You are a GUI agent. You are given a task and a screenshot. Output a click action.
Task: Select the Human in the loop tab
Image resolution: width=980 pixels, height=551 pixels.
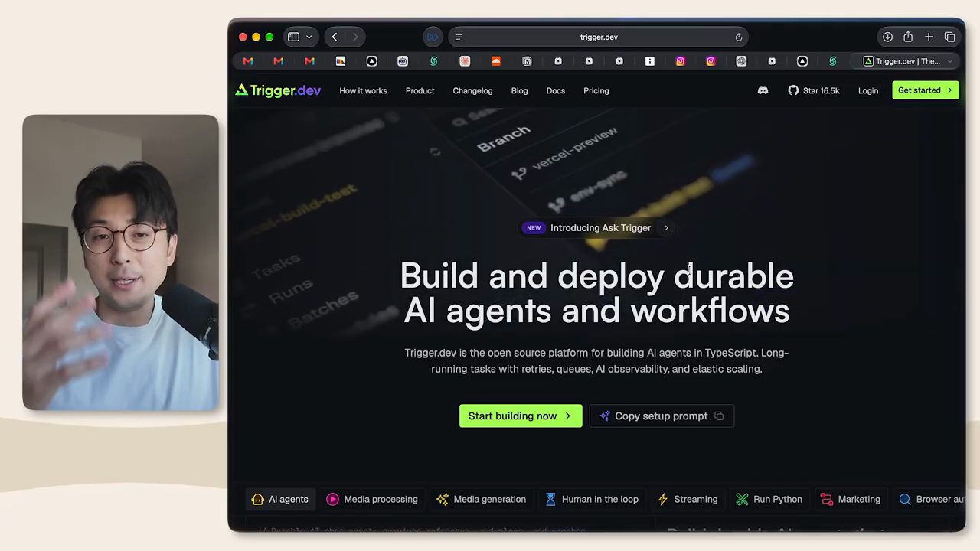click(592, 499)
